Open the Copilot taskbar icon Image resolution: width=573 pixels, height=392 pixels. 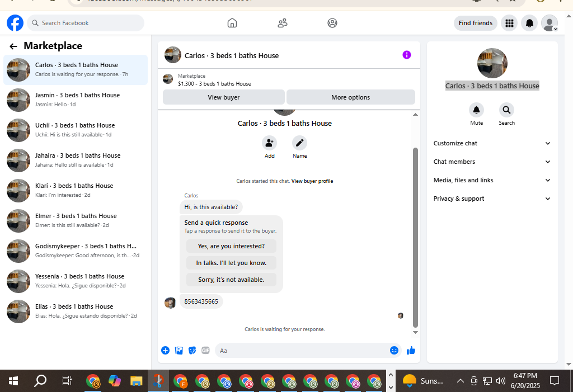[x=115, y=381]
